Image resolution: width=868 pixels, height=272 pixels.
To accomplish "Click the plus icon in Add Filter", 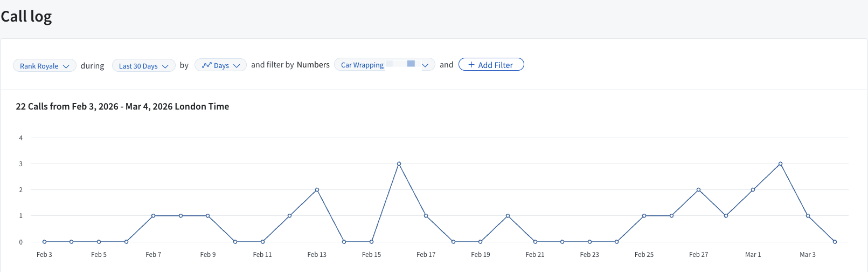I will click(x=471, y=65).
